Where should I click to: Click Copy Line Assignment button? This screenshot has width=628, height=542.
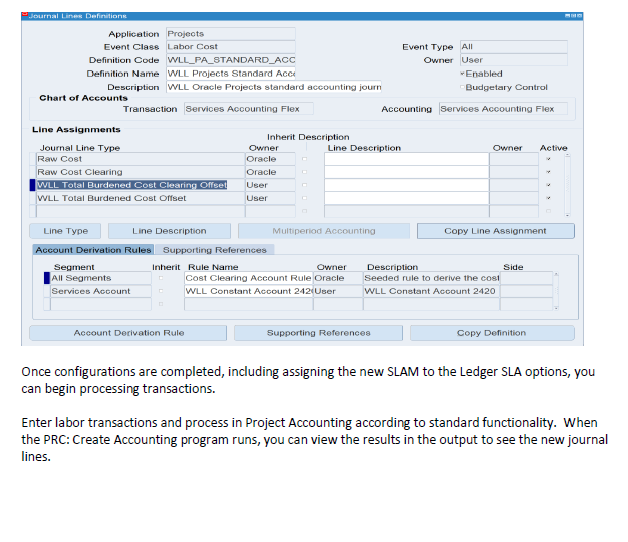tap(495, 231)
